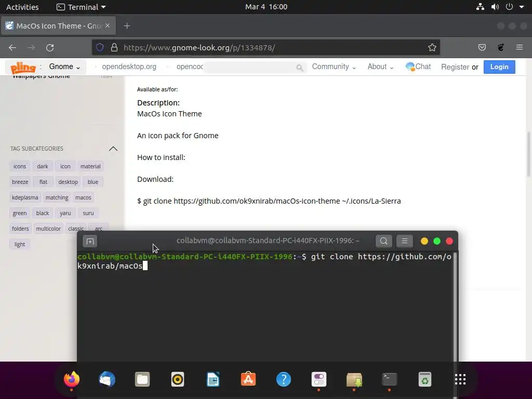Select the multicolor tag
Viewport: 532px width, 399px height.
[x=48, y=229]
